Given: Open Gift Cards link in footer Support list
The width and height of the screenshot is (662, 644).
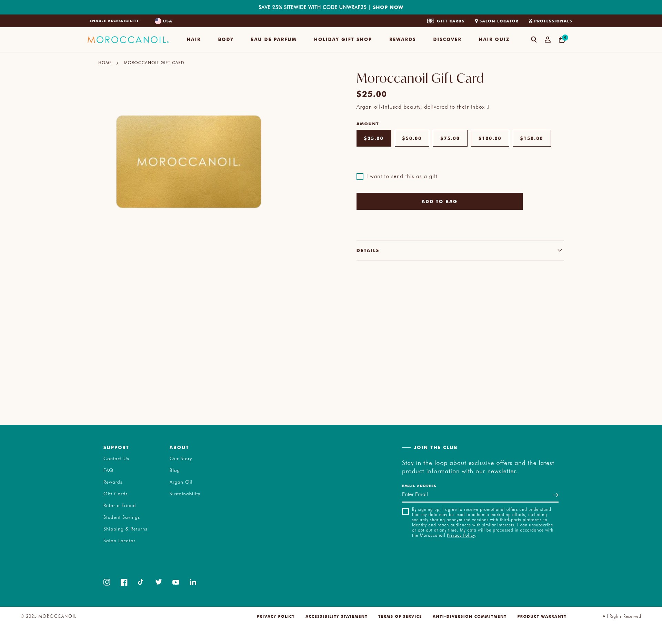Looking at the screenshot, I should [x=116, y=494].
